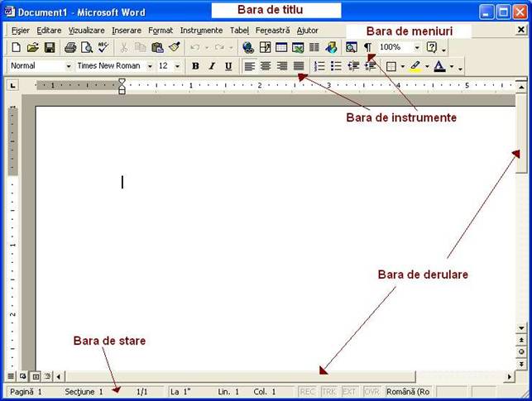Open the Columns layout icon
The image size is (532, 401).
coord(314,47)
